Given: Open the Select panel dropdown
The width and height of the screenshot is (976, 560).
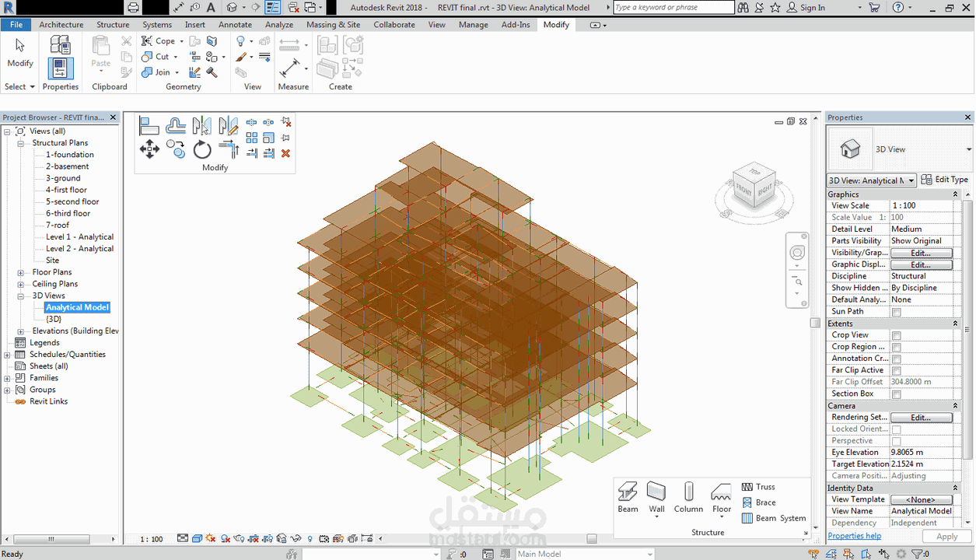Looking at the screenshot, I should [x=19, y=86].
